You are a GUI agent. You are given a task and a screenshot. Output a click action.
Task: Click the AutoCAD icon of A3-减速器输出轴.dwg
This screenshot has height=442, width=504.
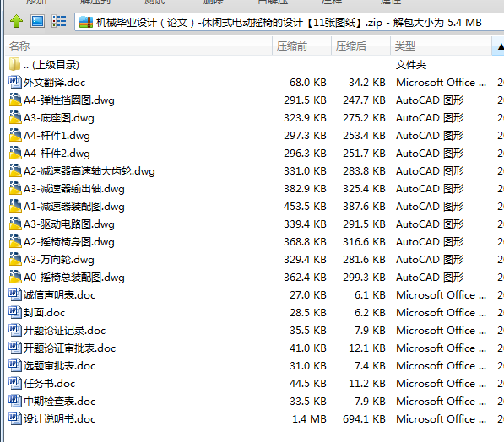15,188
